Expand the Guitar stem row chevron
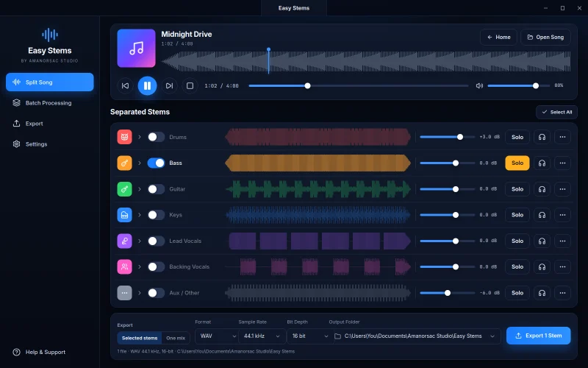588x368 pixels. pos(140,189)
